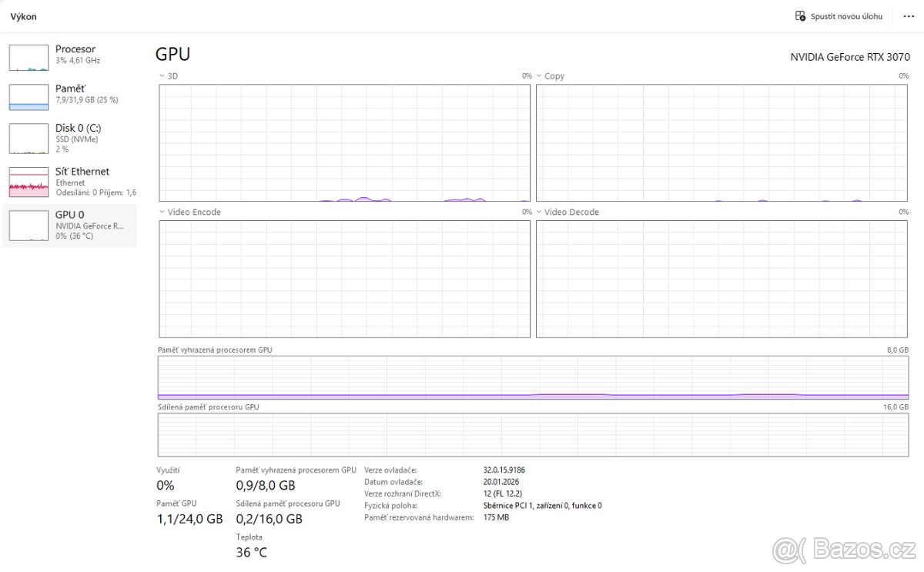Viewport: 924px width, 572px height.
Task: Open the ellipsis options menu
Action: [909, 15]
